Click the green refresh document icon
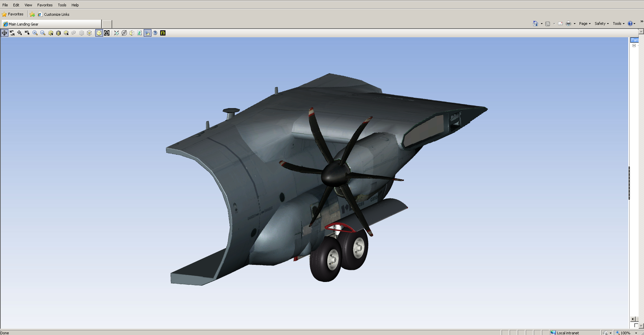 click(139, 33)
